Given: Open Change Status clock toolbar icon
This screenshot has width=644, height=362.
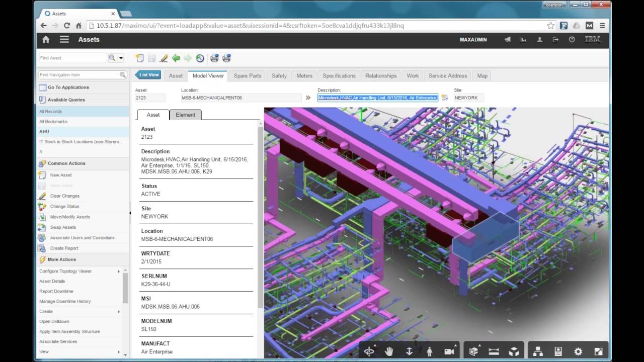Looking at the screenshot, I should (200, 58).
